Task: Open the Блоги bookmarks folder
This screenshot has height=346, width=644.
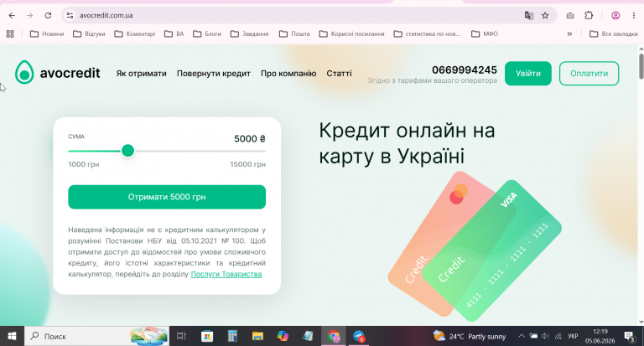Action: (x=207, y=34)
